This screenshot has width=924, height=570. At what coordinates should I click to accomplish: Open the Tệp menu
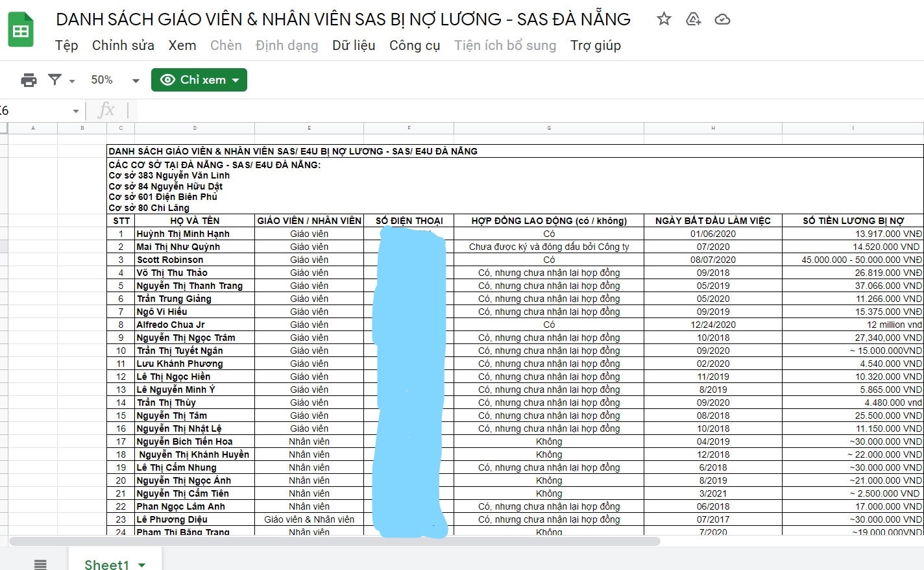[x=66, y=45]
